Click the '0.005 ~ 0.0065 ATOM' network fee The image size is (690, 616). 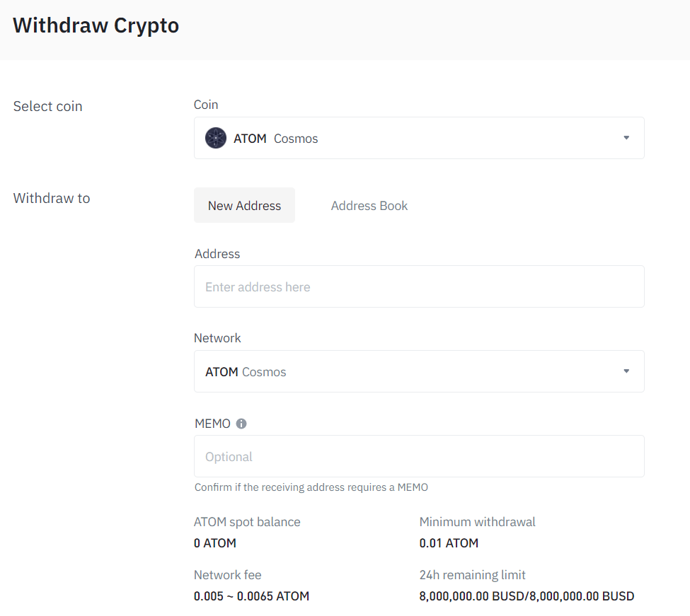click(251, 596)
